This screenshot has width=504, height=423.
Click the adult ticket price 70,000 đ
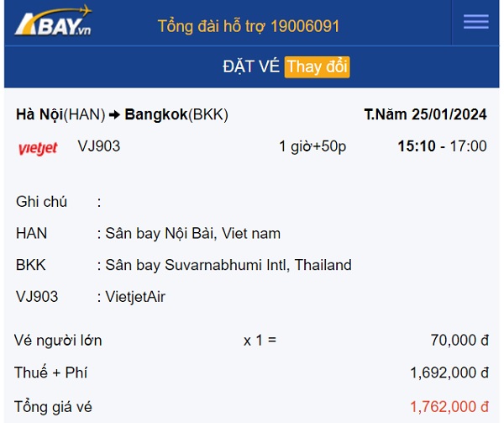[459, 341]
